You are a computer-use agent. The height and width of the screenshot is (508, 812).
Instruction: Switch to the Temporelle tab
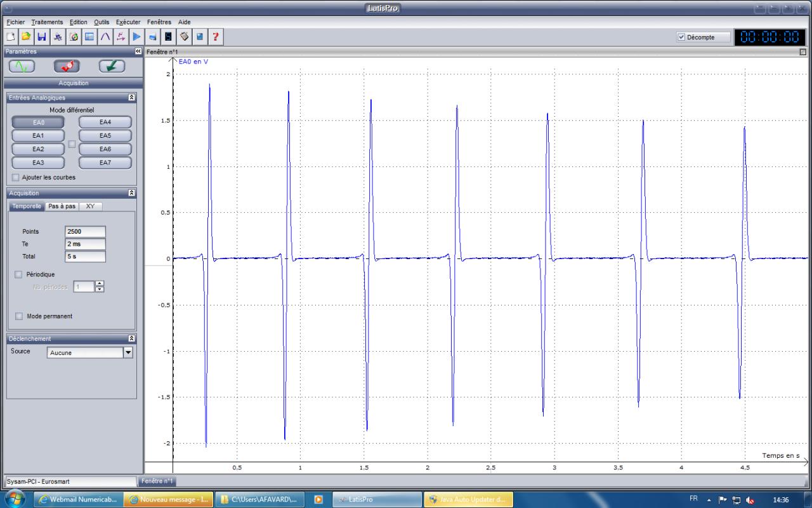click(27, 206)
